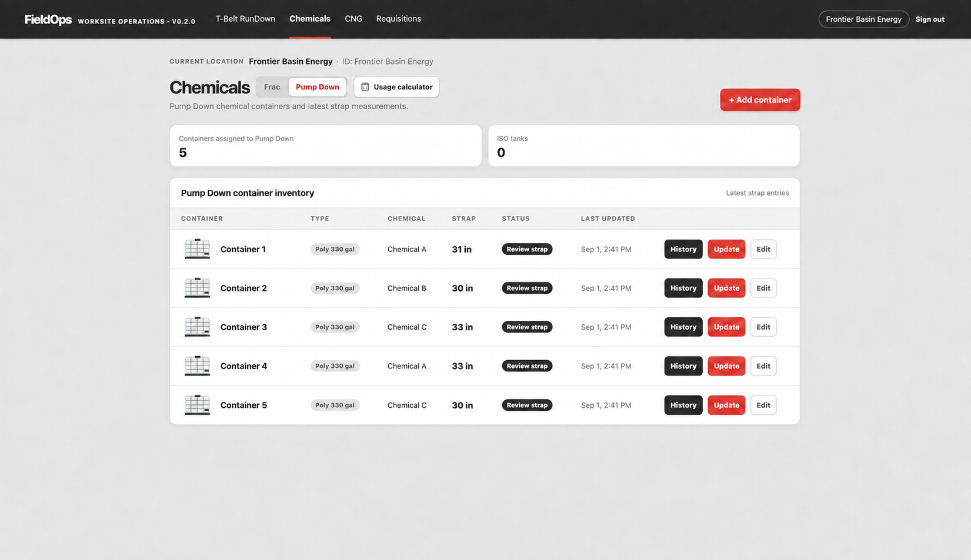
Task: Click Containers assigned to Pump Down card
Action: pyautogui.click(x=326, y=146)
